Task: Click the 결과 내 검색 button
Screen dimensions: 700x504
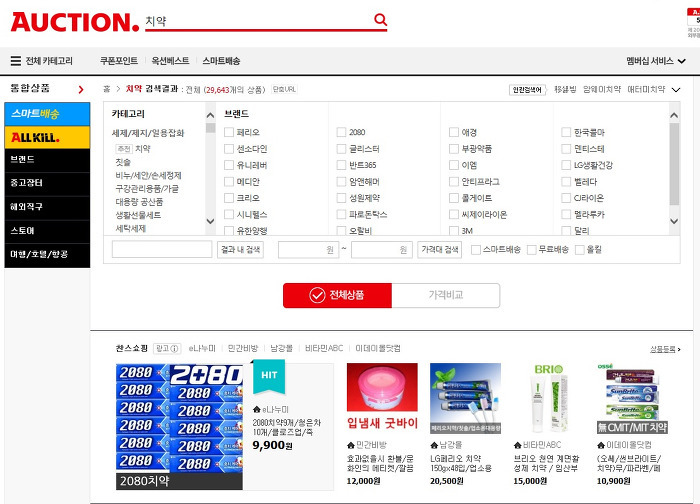Action: pyautogui.click(x=241, y=250)
